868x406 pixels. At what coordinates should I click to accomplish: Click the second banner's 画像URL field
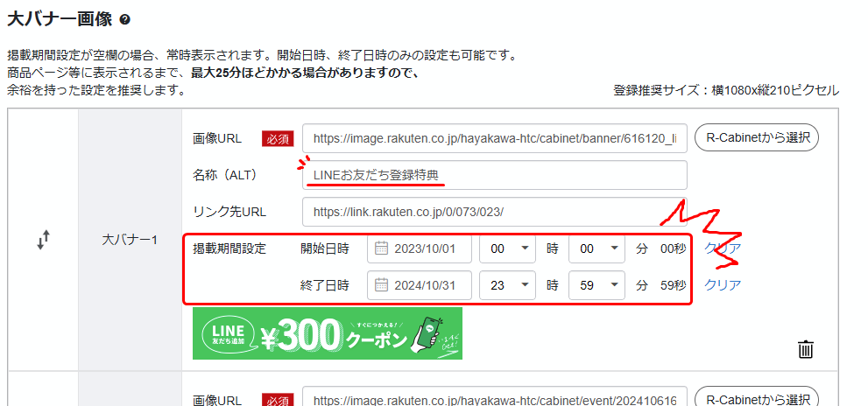(495, 400)
